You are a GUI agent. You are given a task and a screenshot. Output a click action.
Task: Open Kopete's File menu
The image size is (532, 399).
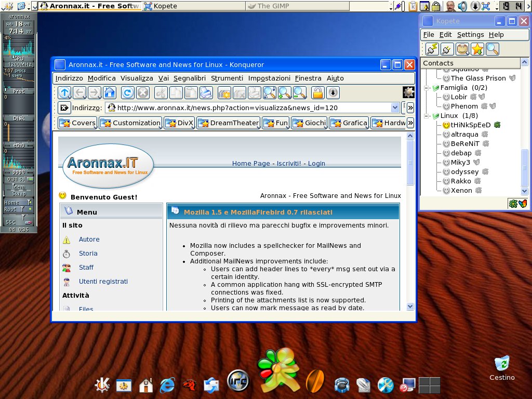tap(429, 35)
